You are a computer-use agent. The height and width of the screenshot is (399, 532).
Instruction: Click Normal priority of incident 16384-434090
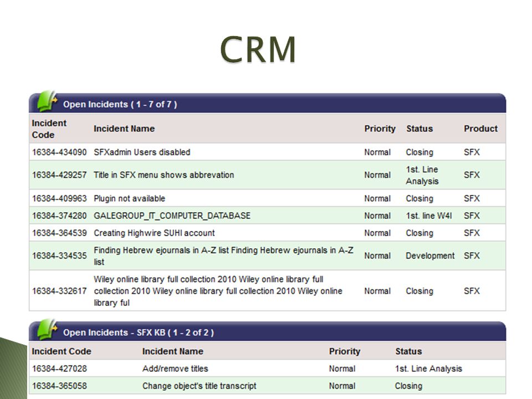click(x=377, y=152)
